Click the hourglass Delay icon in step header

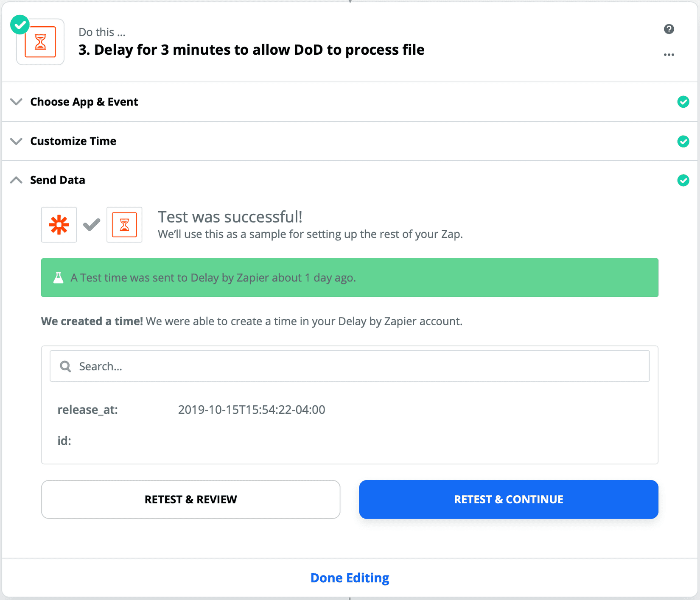(x=40, y=42)
